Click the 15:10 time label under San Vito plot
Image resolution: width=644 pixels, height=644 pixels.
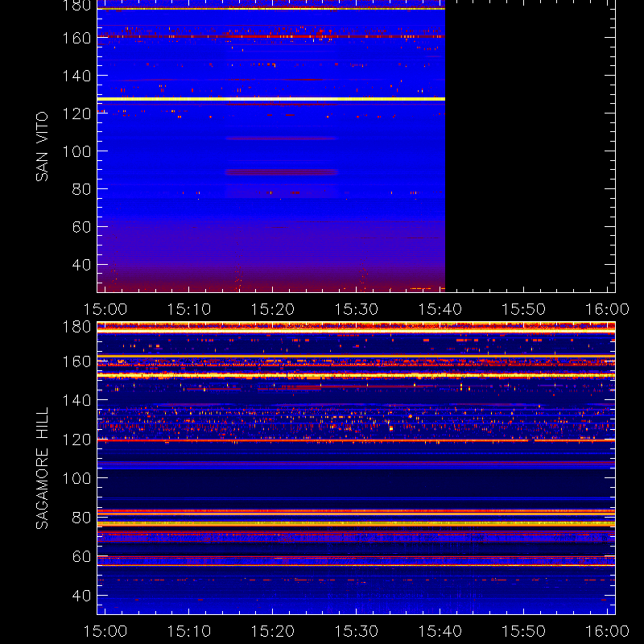click(189, 309)
